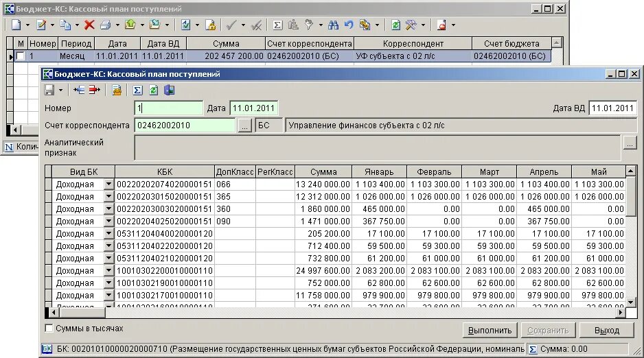Click the ДопКласс cell showing 365
The image size is (644, 358).
point(235,196)
